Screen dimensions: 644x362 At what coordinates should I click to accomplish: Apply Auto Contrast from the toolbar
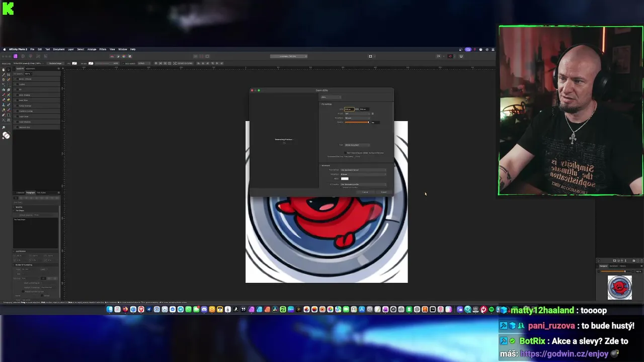pos(118,56)
